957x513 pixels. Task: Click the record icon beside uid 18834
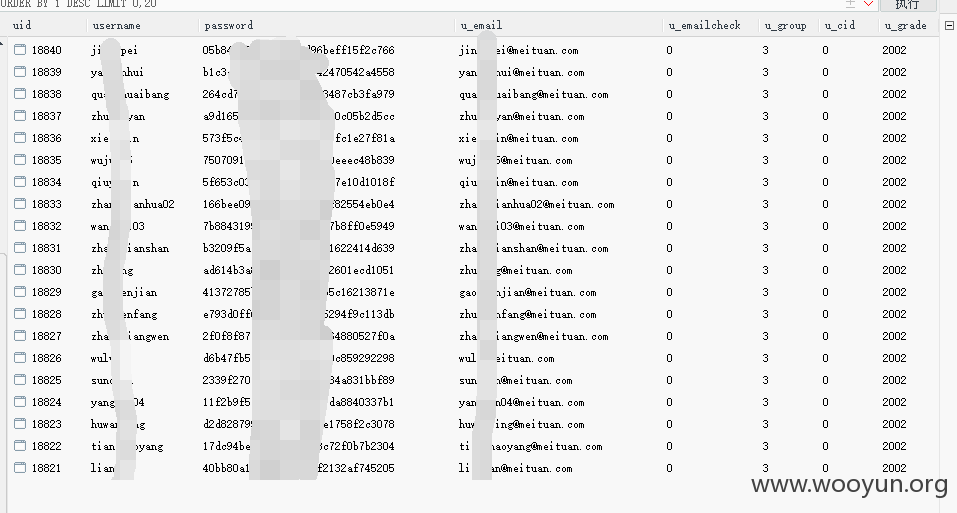pos(20,181)
